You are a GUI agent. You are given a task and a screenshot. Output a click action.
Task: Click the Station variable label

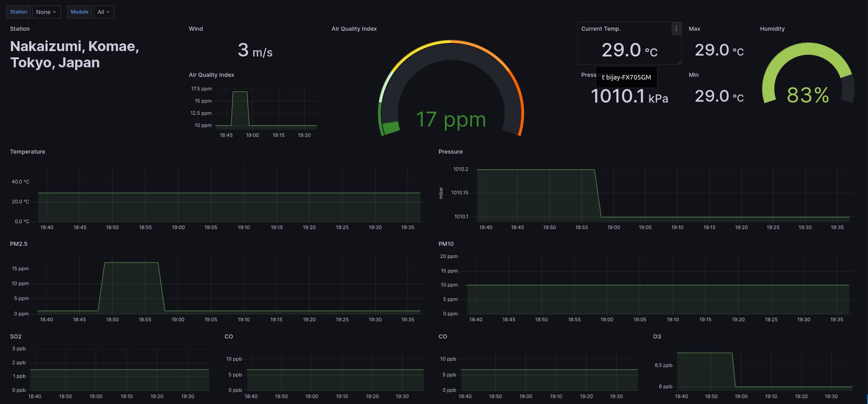point(19,12)
